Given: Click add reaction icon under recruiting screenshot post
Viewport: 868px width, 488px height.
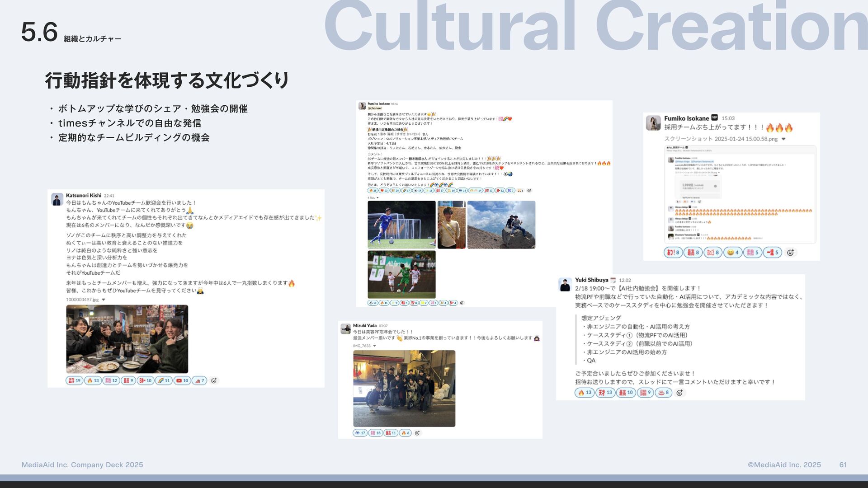Looking at the screenshot, I should point(790,253).
